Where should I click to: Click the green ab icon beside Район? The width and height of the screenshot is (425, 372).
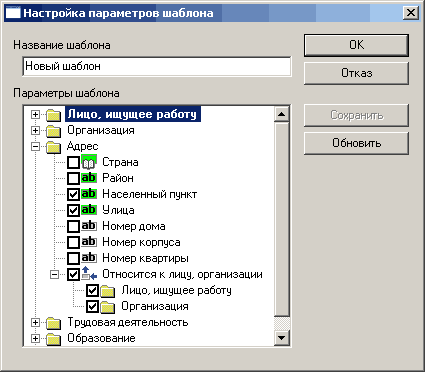(89, 178)
